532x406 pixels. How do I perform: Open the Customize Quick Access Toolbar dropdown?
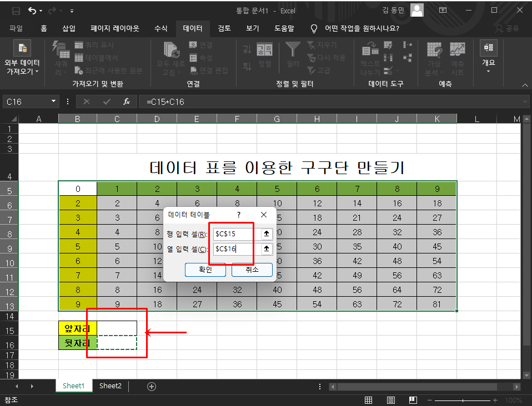pos(72,11)
